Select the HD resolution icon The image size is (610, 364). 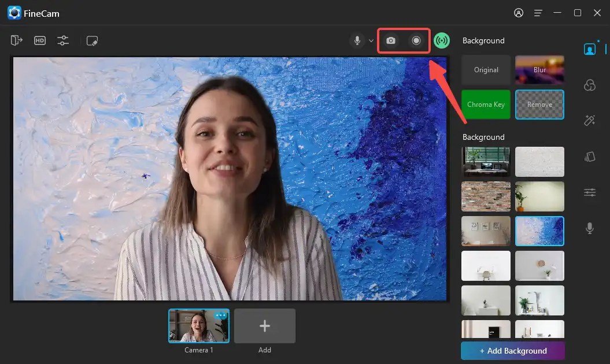[40, 40]
